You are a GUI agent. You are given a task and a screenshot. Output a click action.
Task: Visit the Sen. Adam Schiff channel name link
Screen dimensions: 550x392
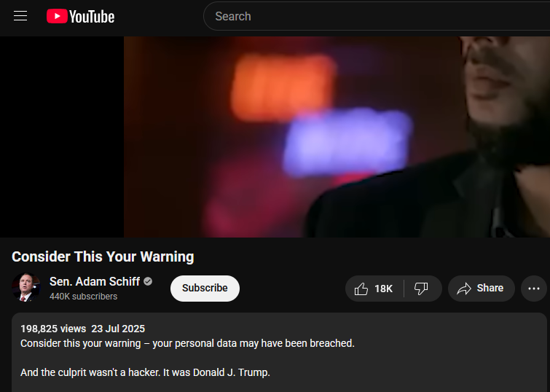pos(95,281)
